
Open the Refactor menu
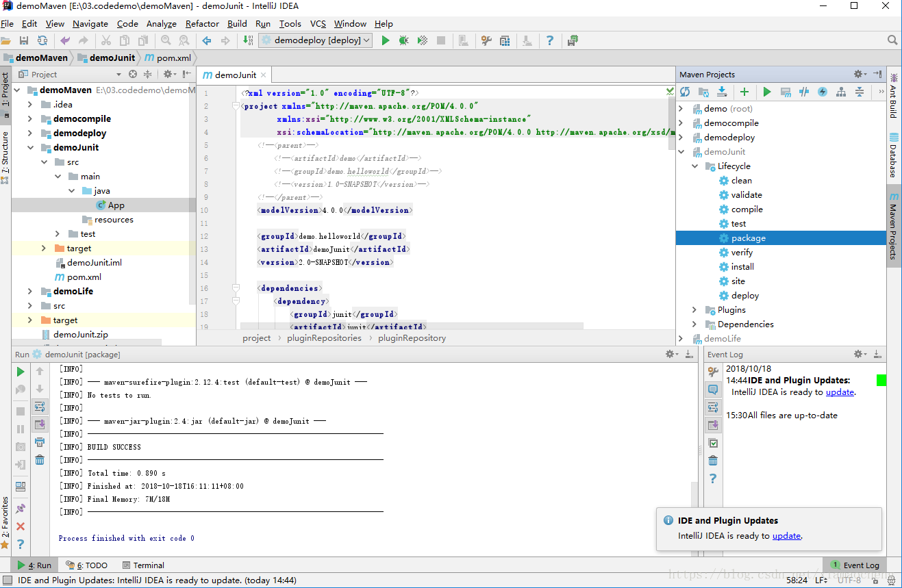(202, 23)
